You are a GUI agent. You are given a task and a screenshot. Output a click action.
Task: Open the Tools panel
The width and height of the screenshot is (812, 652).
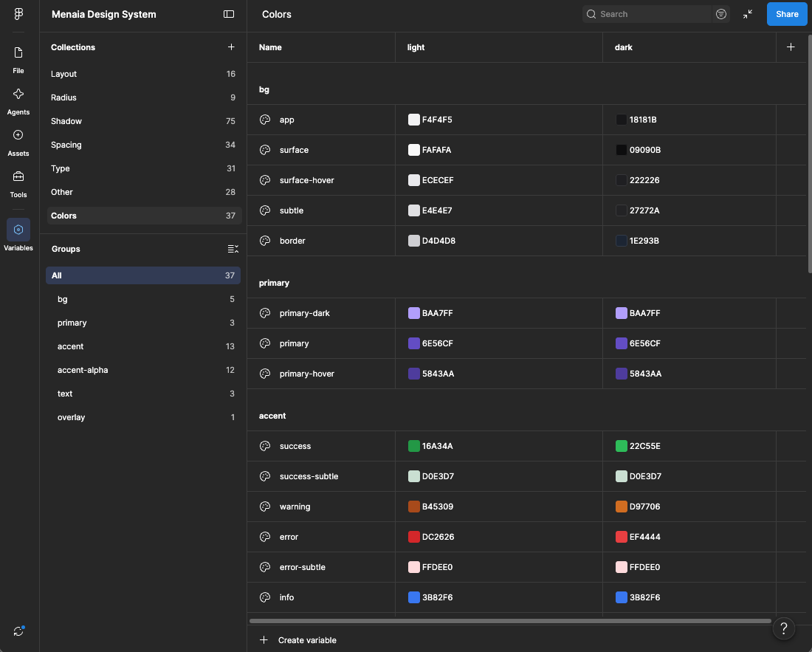click(18, 185)
